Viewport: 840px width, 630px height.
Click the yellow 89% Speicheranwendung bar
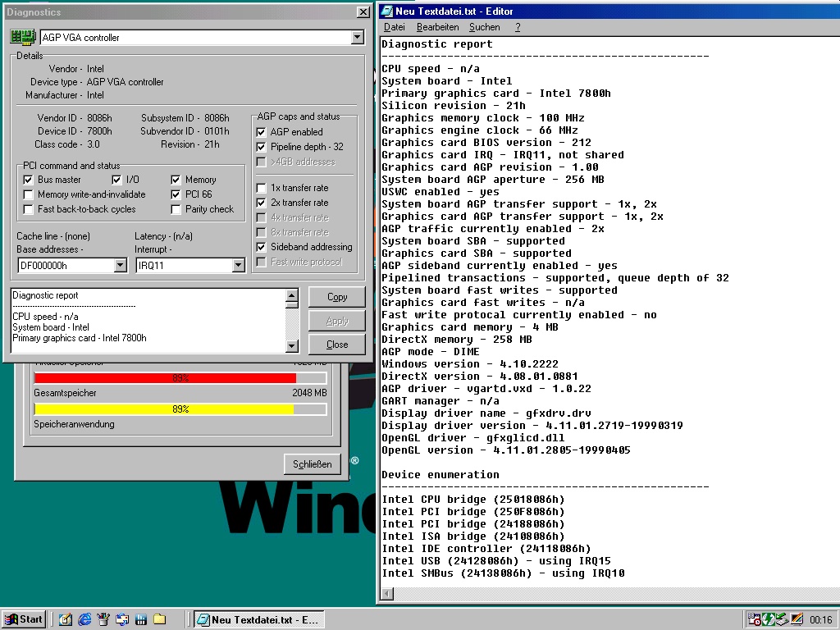click(x=180, y=409)
